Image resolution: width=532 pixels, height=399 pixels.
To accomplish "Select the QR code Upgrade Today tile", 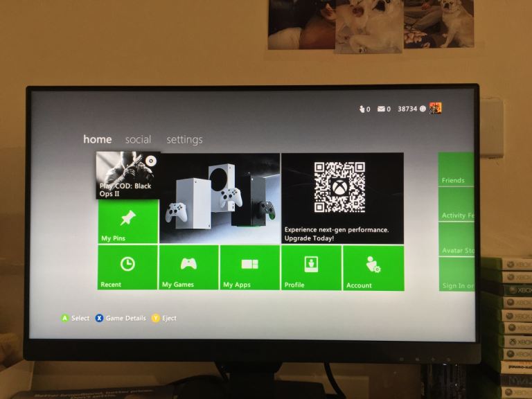I will (342, 199).
